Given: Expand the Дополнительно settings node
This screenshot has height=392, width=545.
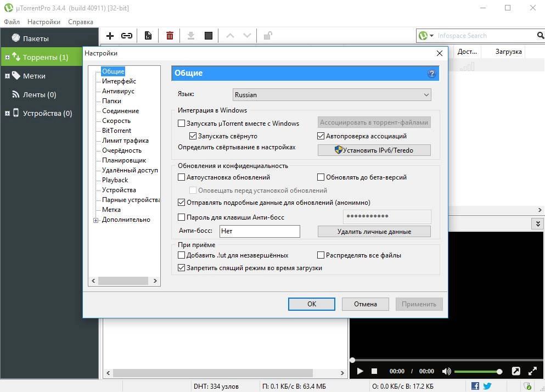Looking at the screenshot, I should (97, 220).
